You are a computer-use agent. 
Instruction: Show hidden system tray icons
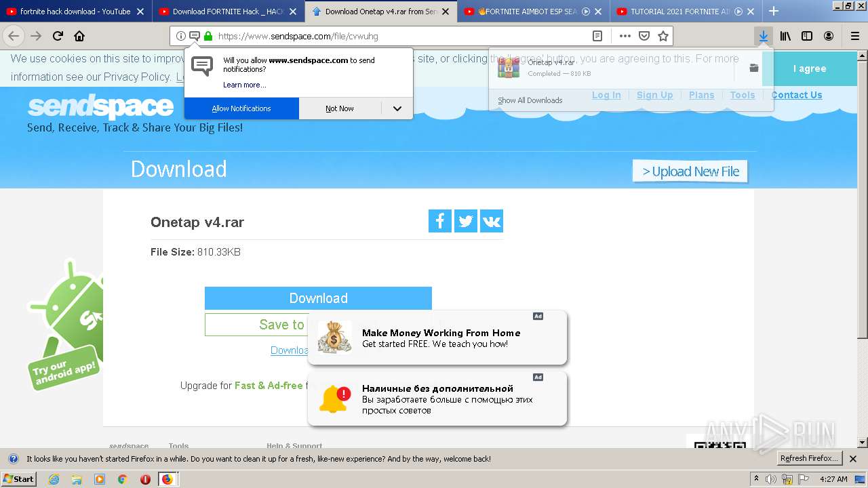pyautogui.click(x=756, y=479)
